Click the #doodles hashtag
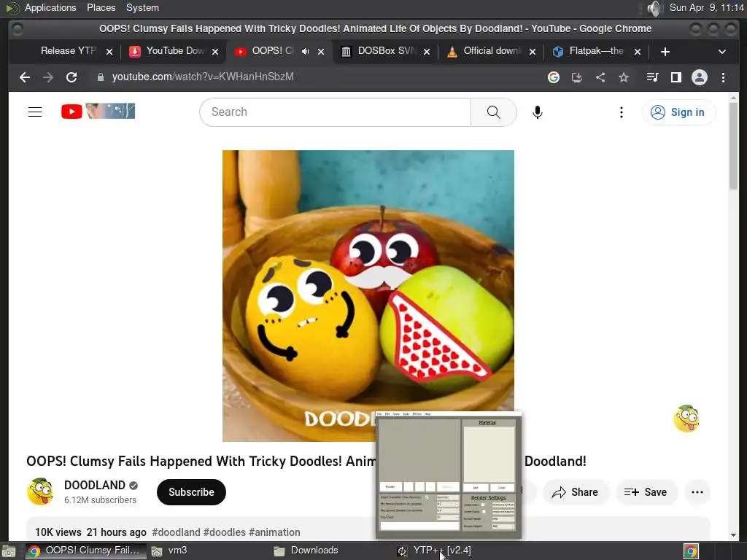The width and height of the screenshot is (747, 560). (x=225, y=532)
